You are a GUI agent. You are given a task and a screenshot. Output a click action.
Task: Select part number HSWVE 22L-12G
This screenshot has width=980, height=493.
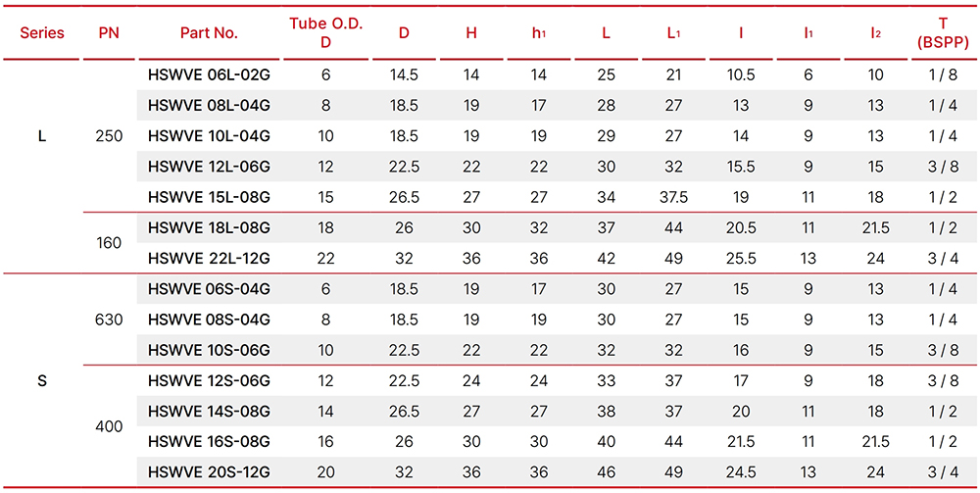point(209,259)
